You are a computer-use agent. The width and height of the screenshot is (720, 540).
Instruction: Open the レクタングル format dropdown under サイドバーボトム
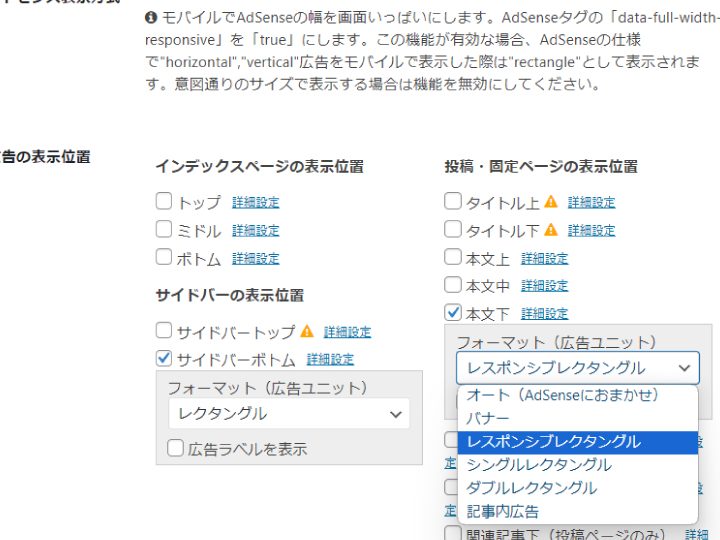click(x=289, y=414)
